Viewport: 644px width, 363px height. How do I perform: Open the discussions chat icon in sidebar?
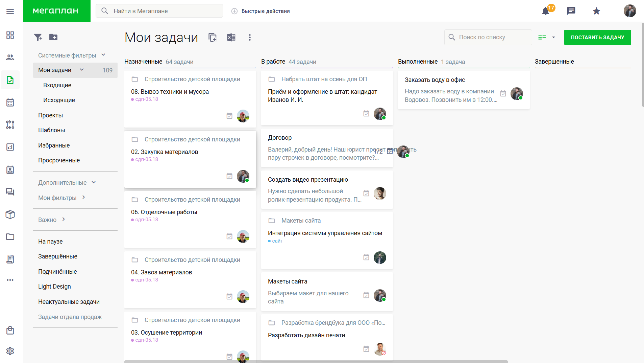pyautogui.click(x=10, y=192)
